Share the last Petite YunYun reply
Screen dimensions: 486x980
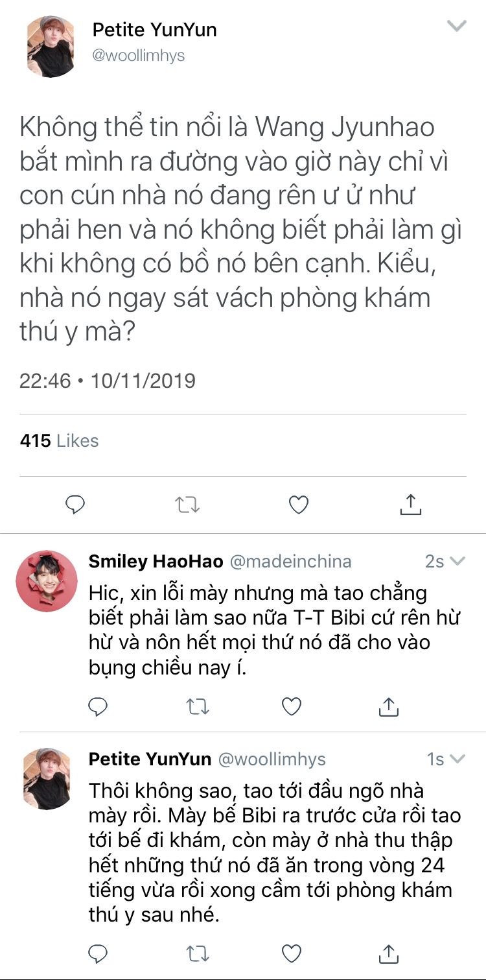click(388, 953)
